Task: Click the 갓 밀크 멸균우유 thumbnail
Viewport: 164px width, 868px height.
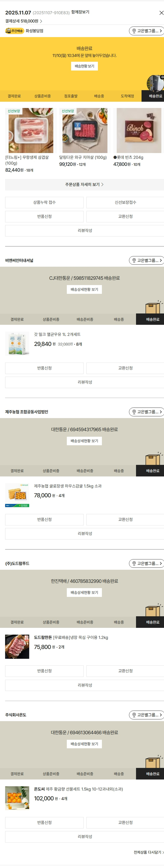Action: [17, 344]
